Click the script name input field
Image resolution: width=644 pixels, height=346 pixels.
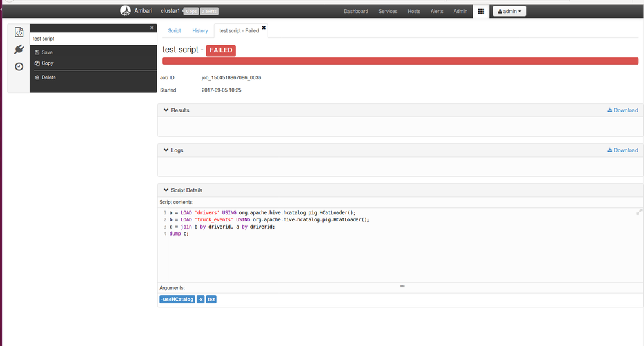pyautogui.click(x=93, y=39)
